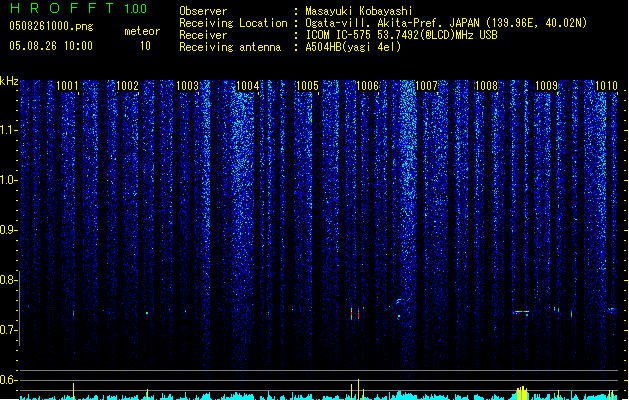Click the 1004 time marker

248,86
